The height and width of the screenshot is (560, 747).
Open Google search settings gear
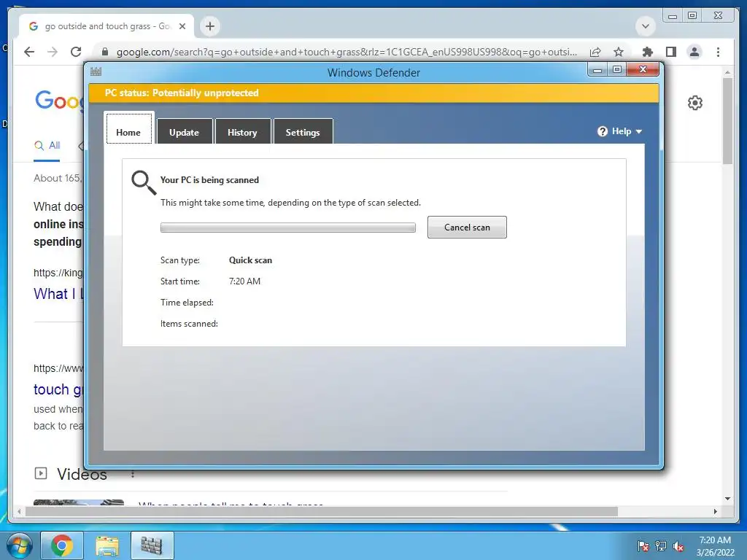click(x=695, y=103)
